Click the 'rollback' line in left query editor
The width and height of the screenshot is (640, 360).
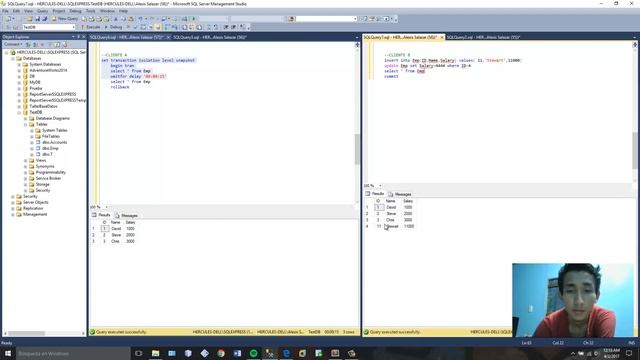click(120, 87)
